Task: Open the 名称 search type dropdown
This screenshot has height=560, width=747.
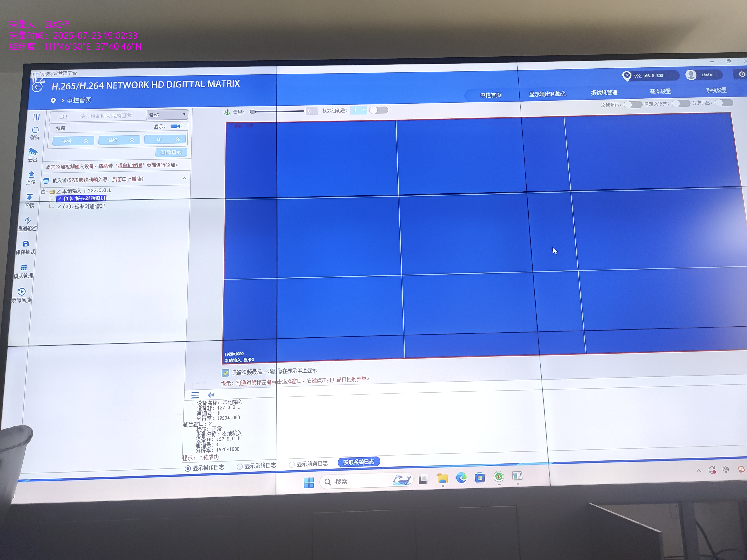Action: pyautogui.click(x=168, y=115)
